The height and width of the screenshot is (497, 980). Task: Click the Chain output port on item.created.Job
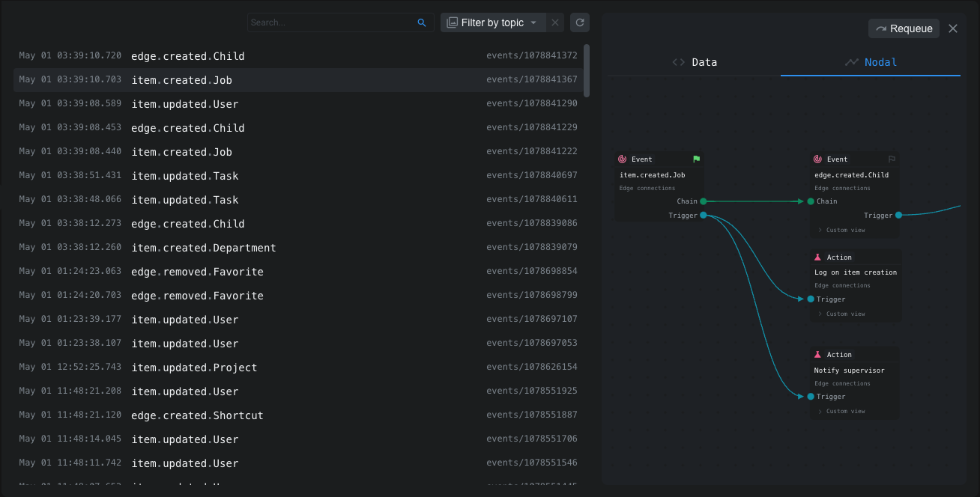pyautogui.click(x=703, y=201)
